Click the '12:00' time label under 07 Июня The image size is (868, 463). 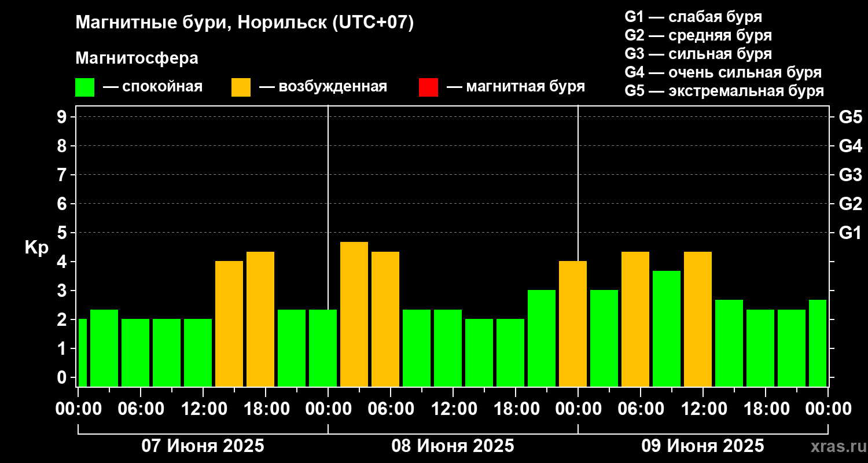[203, 409]
